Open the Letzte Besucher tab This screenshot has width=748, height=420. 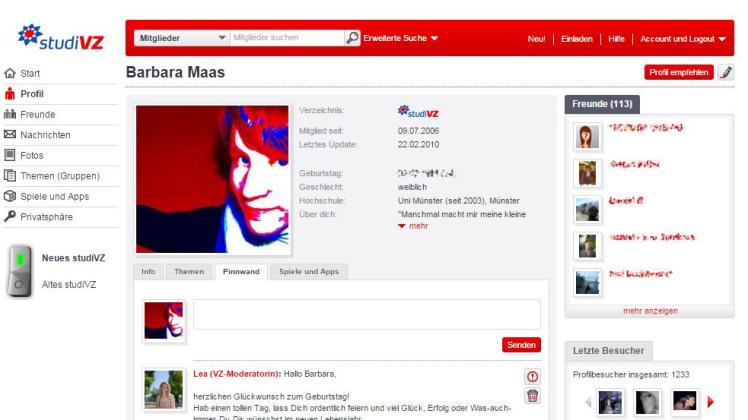point(608,351)
